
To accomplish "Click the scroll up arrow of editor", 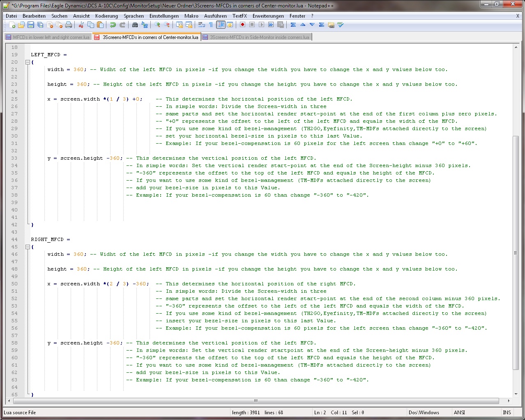I will (x=516, y=47).
